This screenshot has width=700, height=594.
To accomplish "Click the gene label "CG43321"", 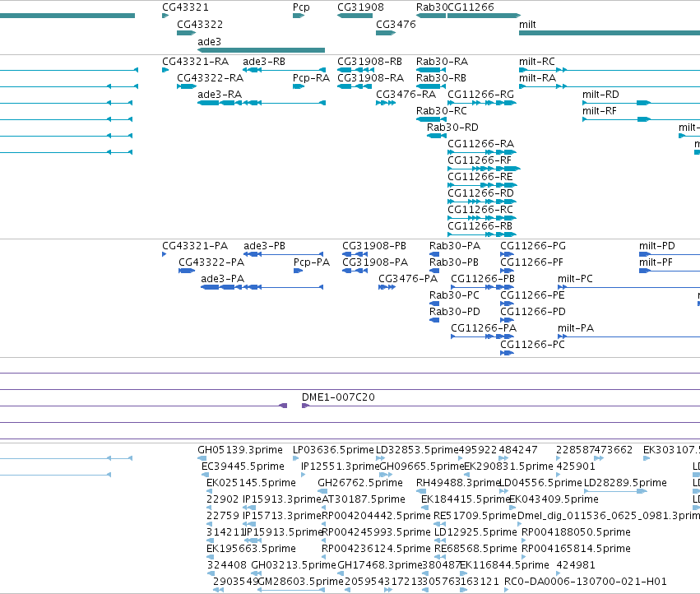I will 185,7.
